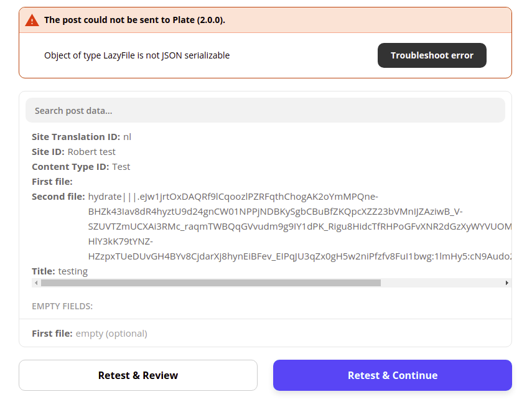Click First file empty (optional) entry
The image size is (532, 407).
[x=90, y=334]
